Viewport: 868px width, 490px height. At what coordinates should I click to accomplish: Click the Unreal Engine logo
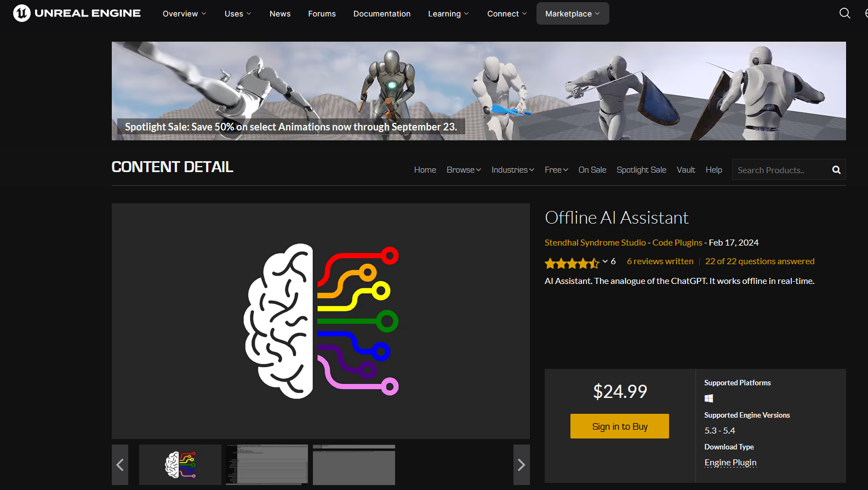[77, 13]
